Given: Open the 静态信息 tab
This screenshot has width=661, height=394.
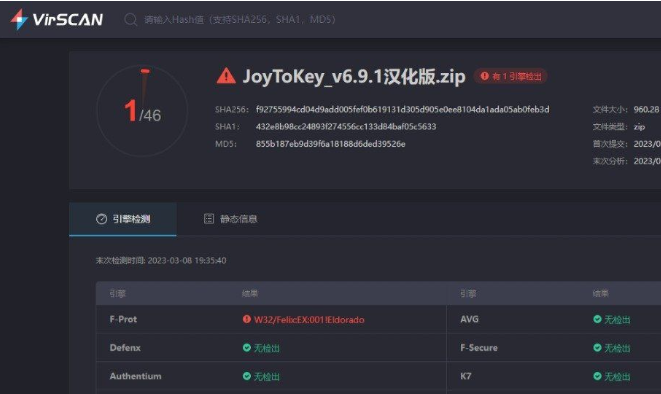Looking at the screenshot, I should pyautogui.click(x=231, y=219).
